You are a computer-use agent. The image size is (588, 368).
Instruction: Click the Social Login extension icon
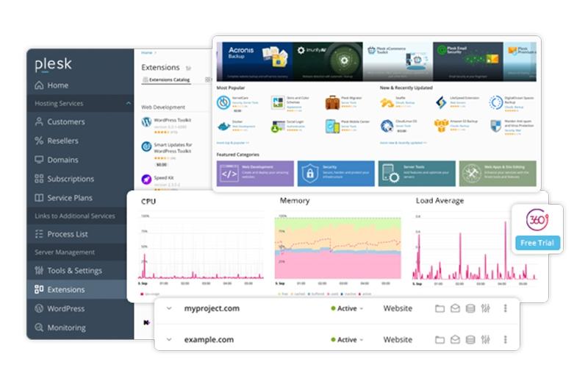coord(278,127)
